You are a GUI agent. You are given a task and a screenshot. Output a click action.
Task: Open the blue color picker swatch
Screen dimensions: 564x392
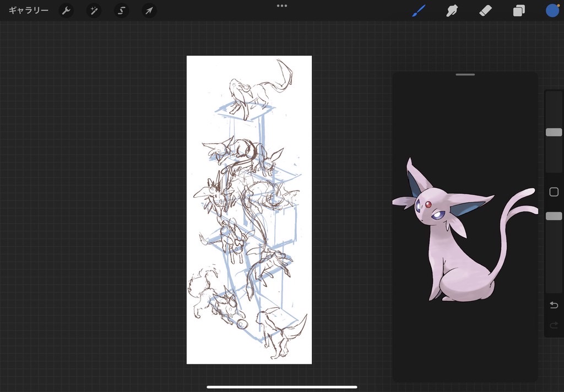[x=552, y=10]
